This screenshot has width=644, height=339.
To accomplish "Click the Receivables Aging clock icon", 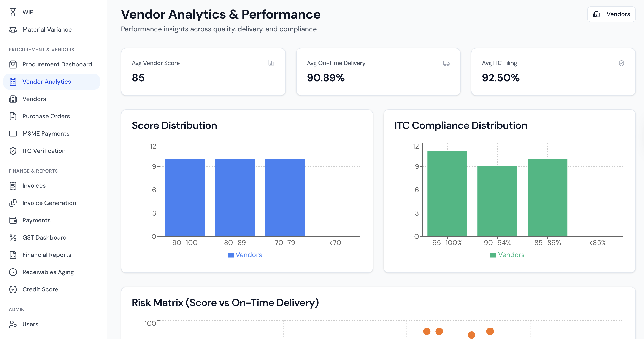I will click(x=13, y=272).
